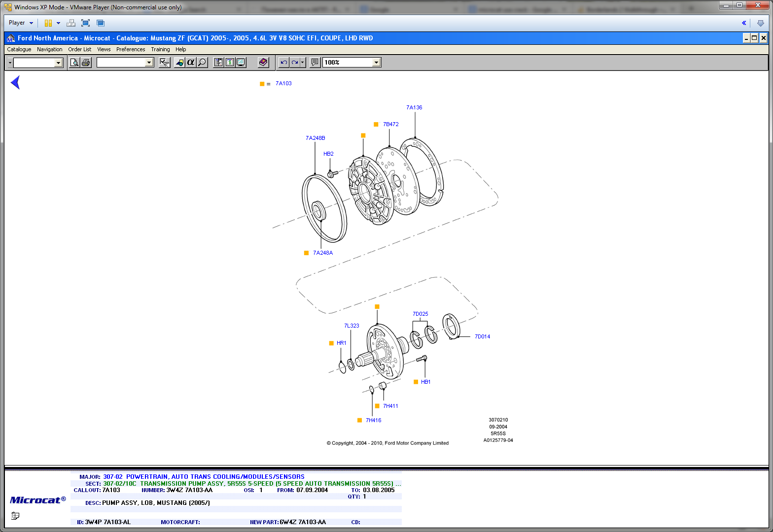Open the Player dropdown menu
This screenshot has width=773, height=532.
21,23
